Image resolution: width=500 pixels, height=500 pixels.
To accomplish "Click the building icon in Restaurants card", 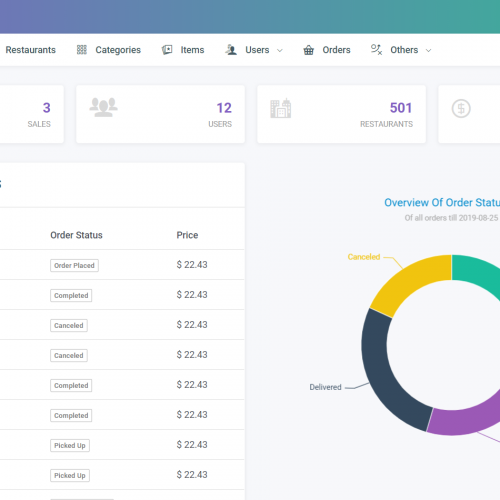I will [281, 108].
